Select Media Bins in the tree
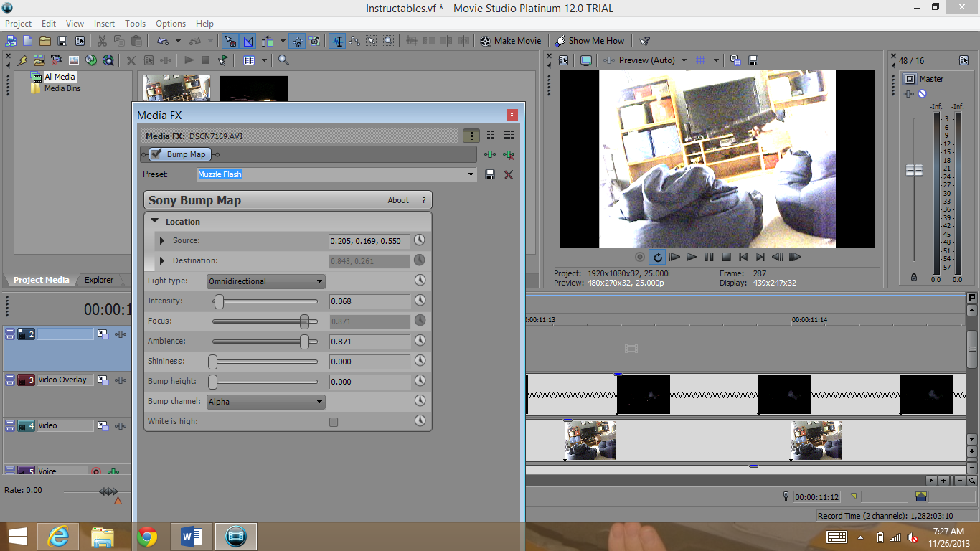This screenshot has height=551, width=980. pyautogui.click(x=62, y=88)
